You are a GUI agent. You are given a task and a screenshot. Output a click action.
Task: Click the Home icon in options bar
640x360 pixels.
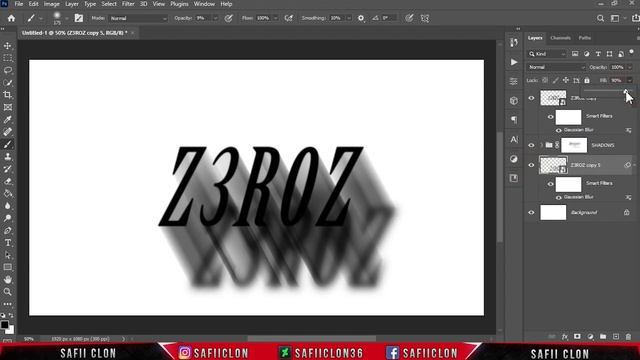click(x=11, y=18)
